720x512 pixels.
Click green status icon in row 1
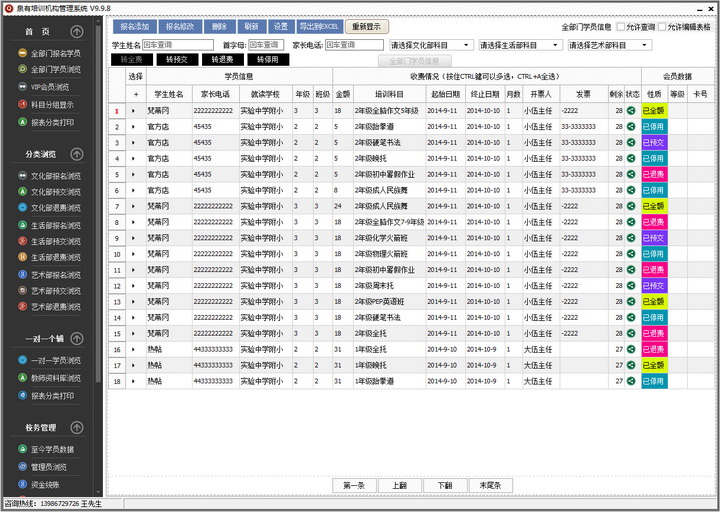click(631, 111)
